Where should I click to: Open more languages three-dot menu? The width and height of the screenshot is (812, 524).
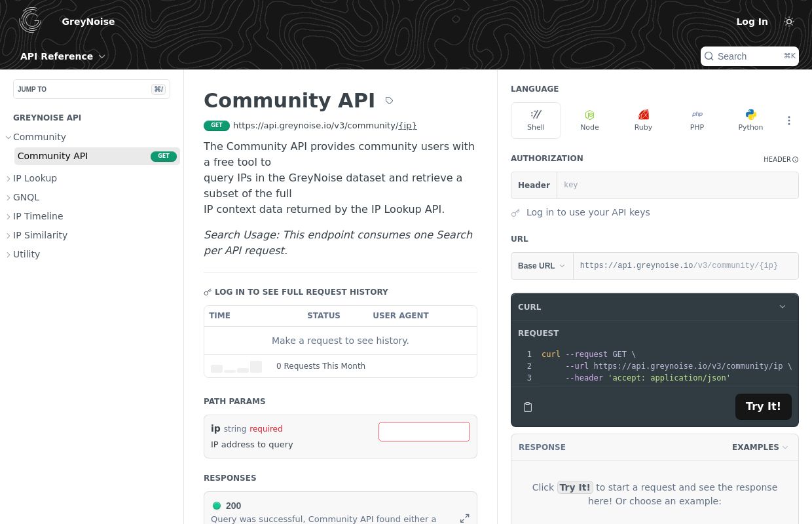coord(789,121)
